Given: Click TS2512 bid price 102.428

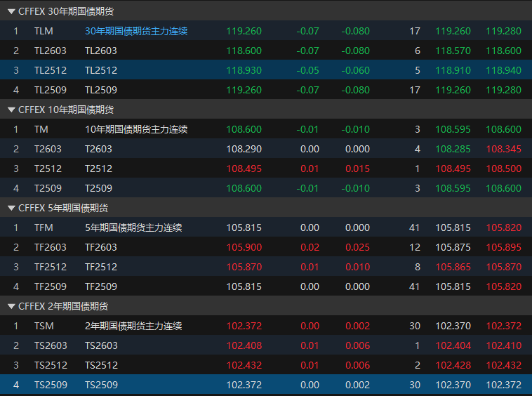Looking at the screenshot, I should 453,366.
